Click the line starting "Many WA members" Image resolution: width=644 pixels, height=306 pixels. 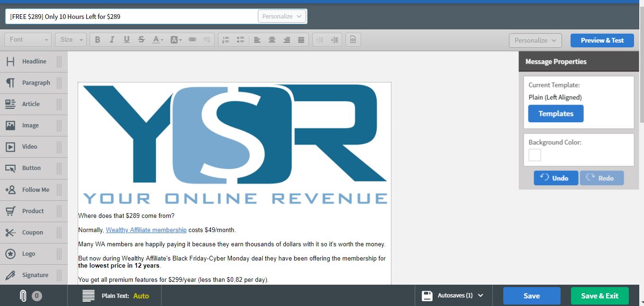(x=232, y=244)
